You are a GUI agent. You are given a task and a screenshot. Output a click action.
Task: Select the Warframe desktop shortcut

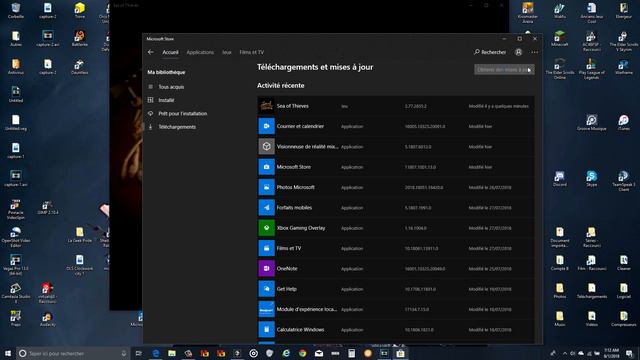(x=623, y=67)
